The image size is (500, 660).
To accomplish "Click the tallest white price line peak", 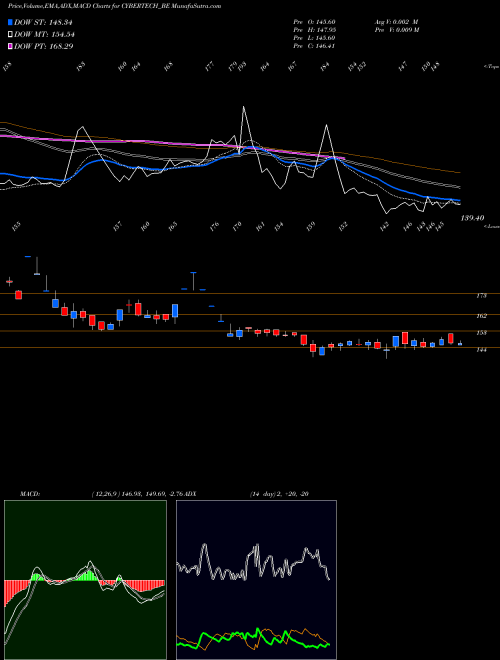I will click(243, 107).
